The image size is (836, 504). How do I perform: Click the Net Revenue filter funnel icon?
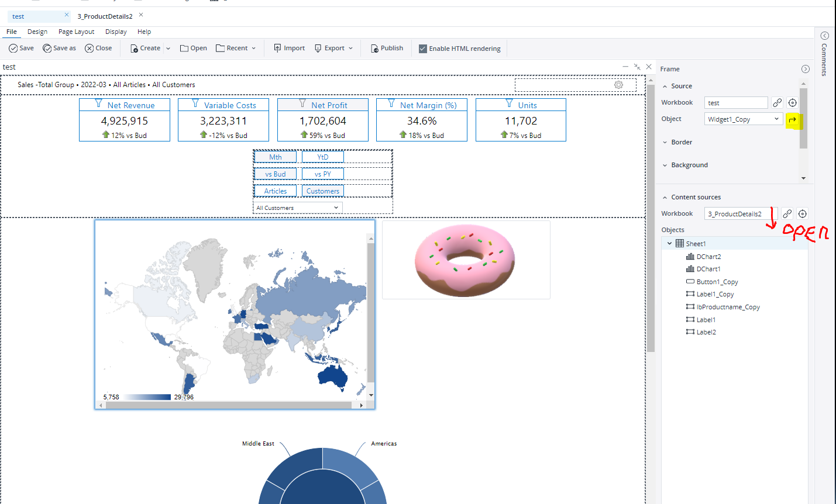[99, 104]
